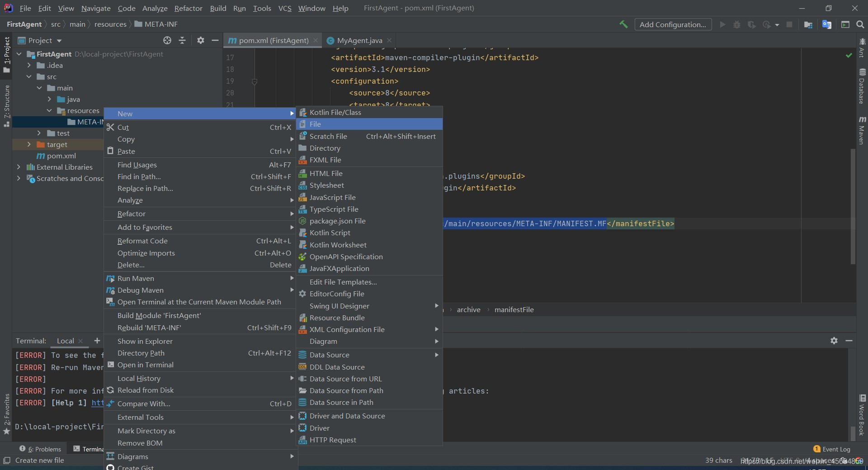The image size is (868, 470).
Task: Select Data Source from URL entry
Action: (x=369, y=379)
